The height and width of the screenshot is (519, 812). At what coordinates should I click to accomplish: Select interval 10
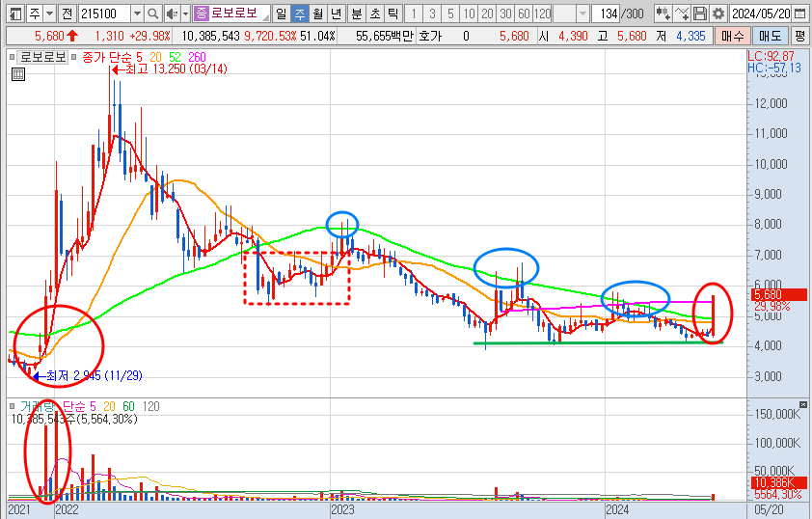click(470, 14)
